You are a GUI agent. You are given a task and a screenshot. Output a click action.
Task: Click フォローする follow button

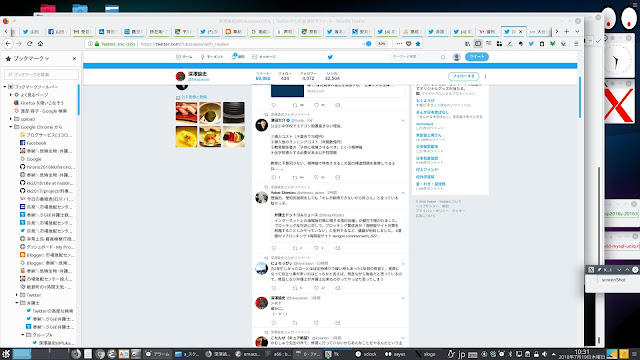pos(463,76)
